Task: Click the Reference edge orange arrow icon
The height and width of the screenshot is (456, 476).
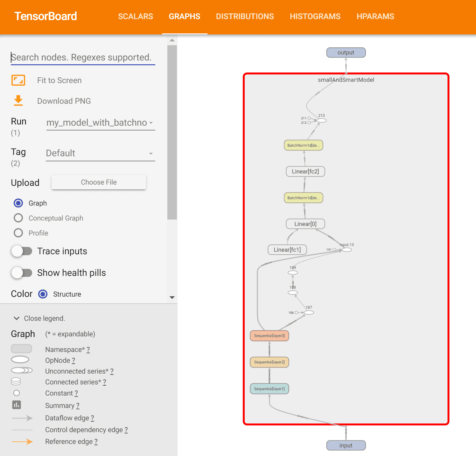Action: (22, 442)
